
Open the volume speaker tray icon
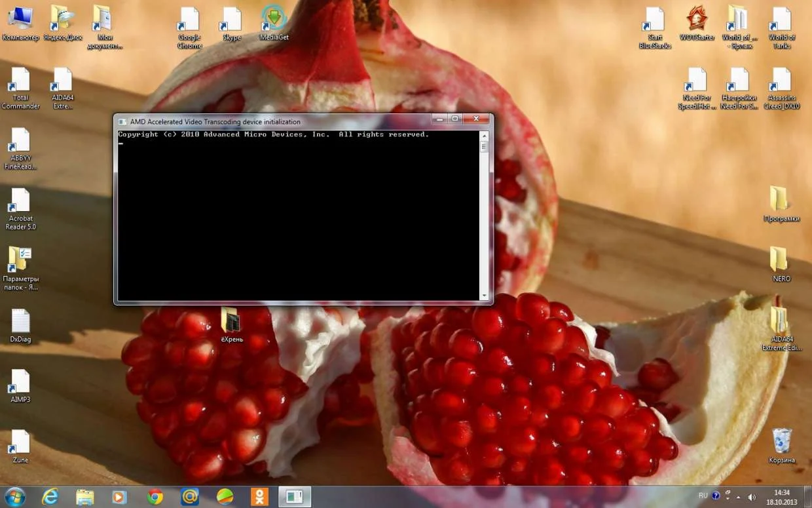[x=752, y=497]
